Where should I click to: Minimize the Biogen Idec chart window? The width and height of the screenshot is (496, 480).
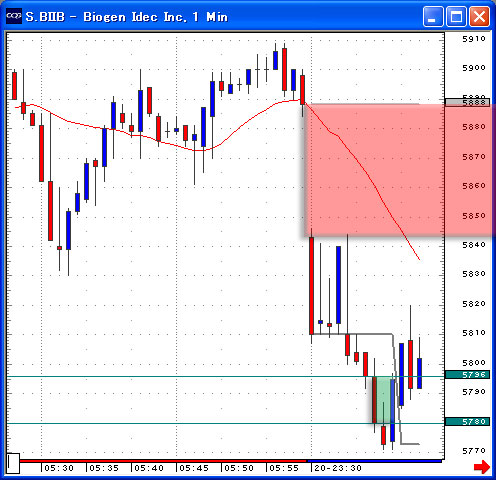coord(433,16)
